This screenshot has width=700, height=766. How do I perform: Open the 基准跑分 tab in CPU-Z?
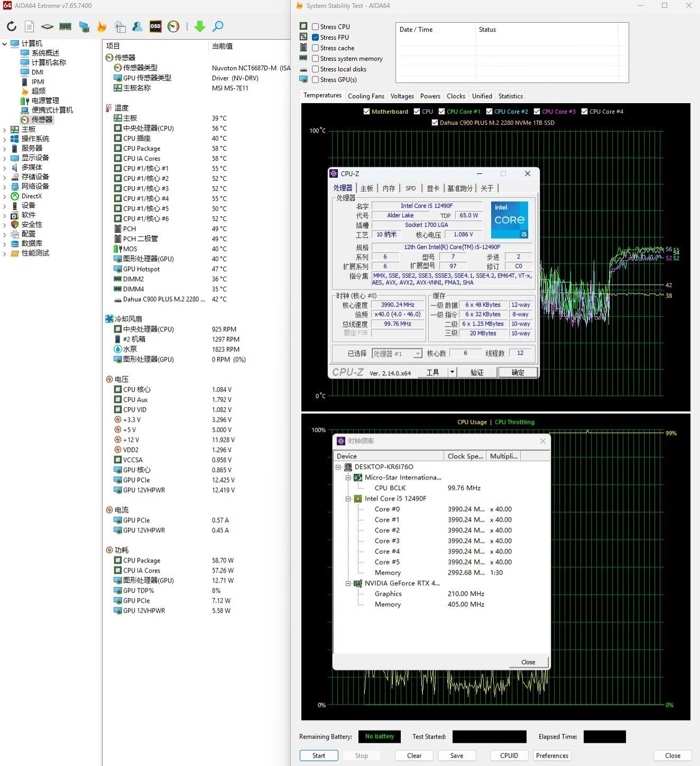[x=460, y=188]
